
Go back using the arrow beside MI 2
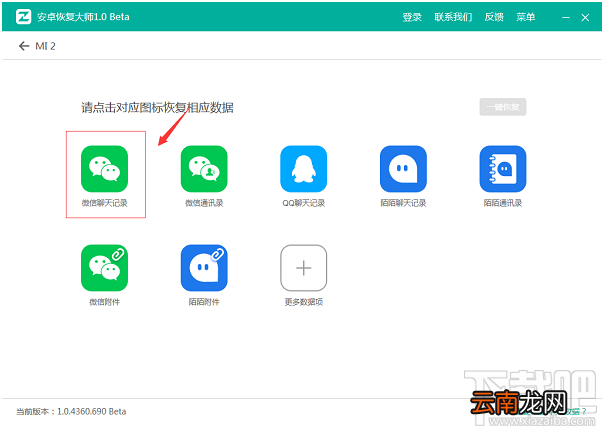(24, 46)
